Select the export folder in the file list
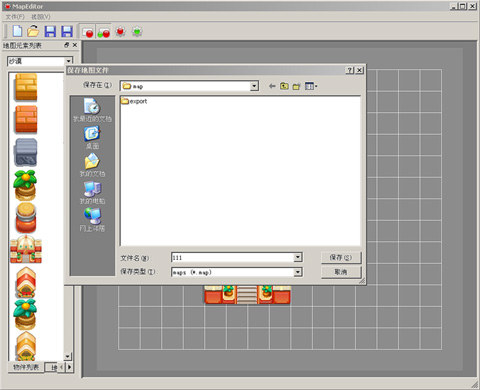The width and height of the screenshot is (480, 390). coord(134,101)
